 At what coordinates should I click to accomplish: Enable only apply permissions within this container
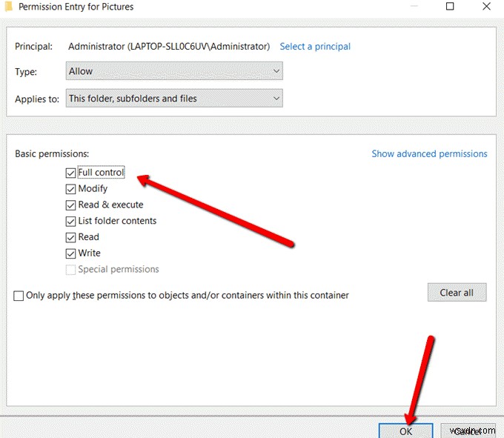[x=19, y=296]
